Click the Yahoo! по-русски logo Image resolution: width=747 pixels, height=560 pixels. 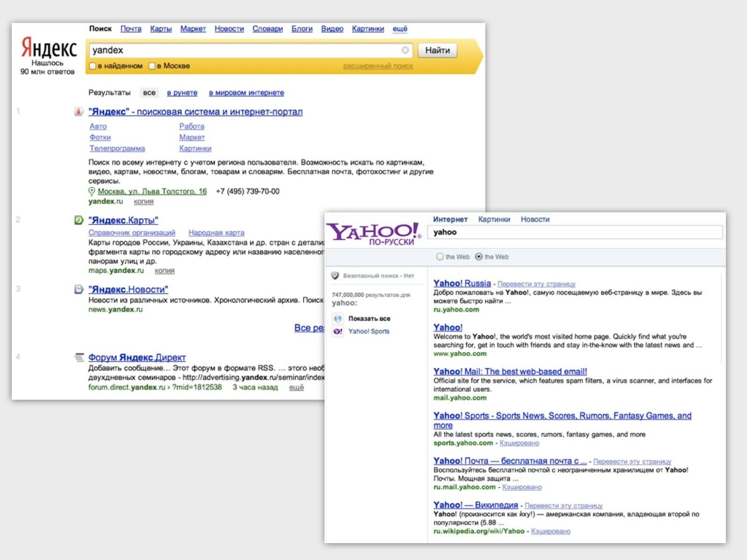pos(374,233)
